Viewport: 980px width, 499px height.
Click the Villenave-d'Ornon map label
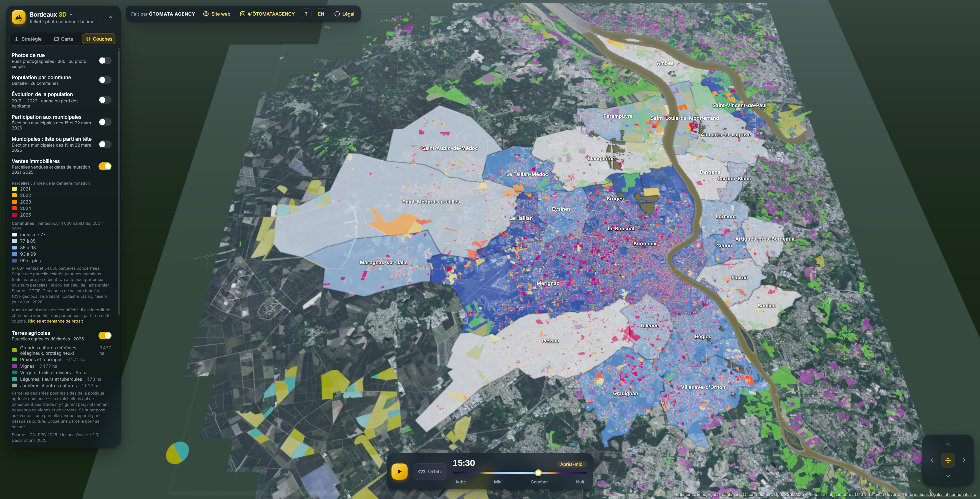[703, 387]
